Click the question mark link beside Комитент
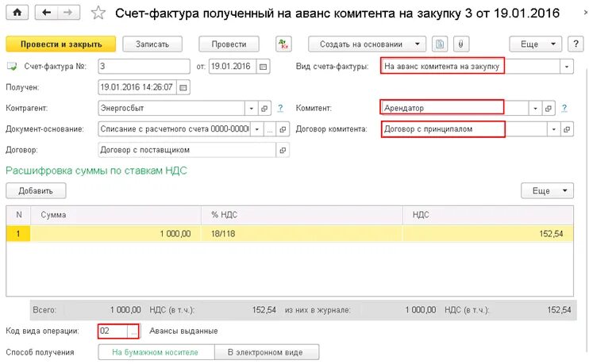The width and height of the screenshot is (589, 364). 564,108
